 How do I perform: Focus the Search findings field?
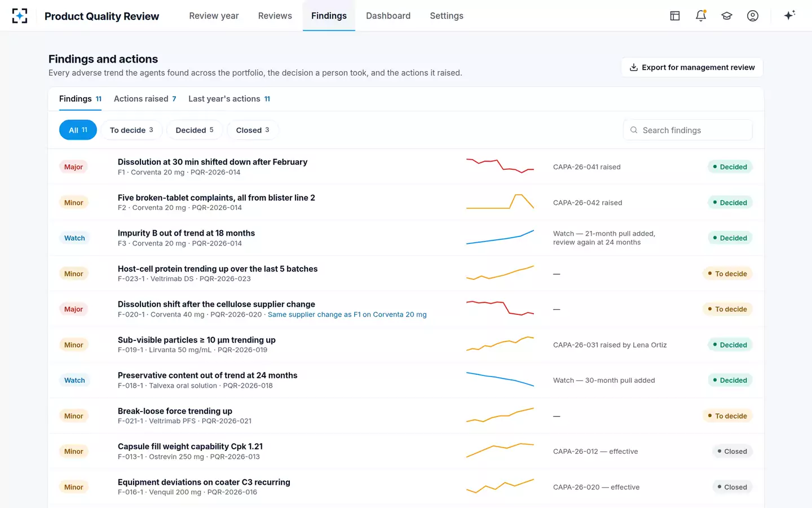688,130
